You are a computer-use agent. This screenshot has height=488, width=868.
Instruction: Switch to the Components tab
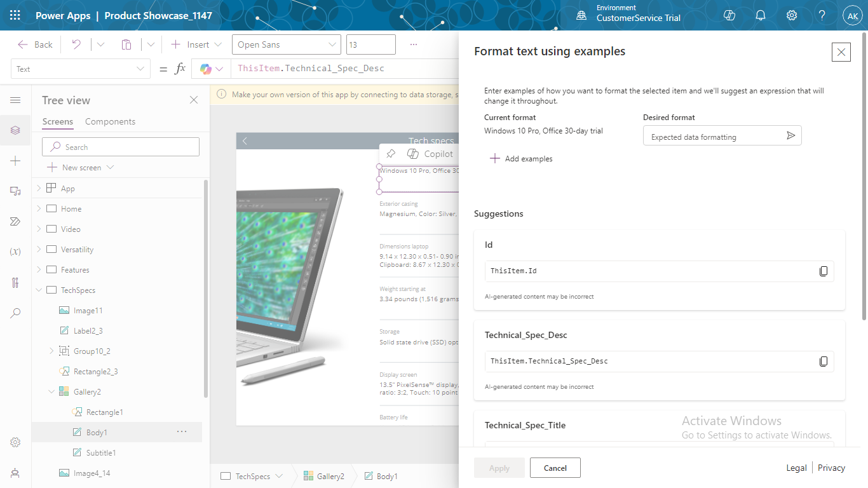pos(110,121)
